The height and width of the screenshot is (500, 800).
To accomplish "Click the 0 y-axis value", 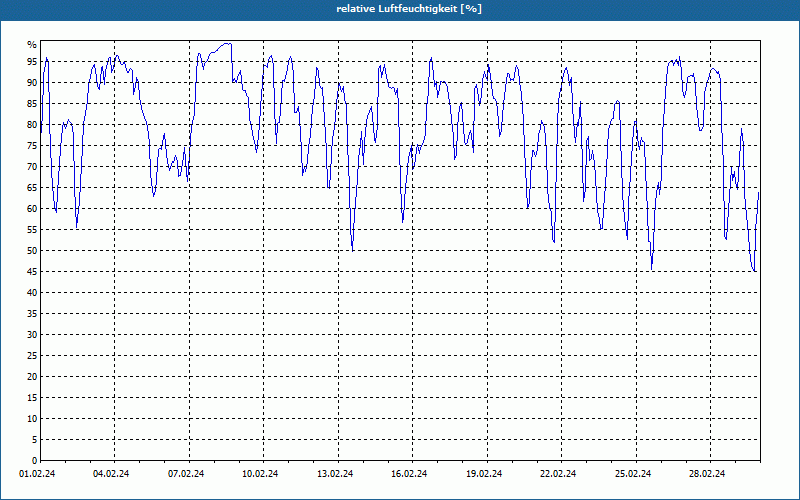I will 34,460.
